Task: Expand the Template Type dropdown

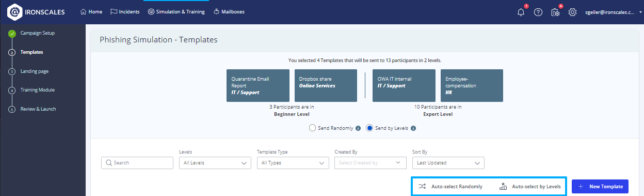Action: [x=293, y=162]
